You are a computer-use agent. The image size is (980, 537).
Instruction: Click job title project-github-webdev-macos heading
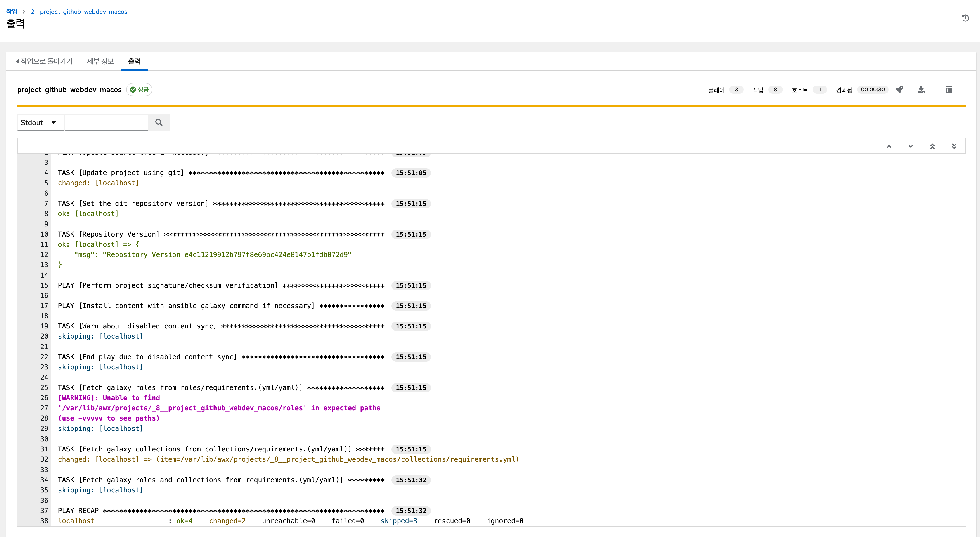69,89
